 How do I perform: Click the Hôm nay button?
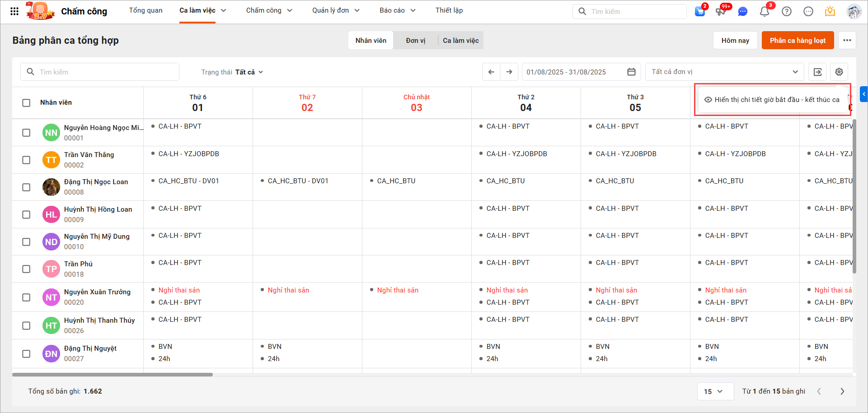[x=735, y=41]
